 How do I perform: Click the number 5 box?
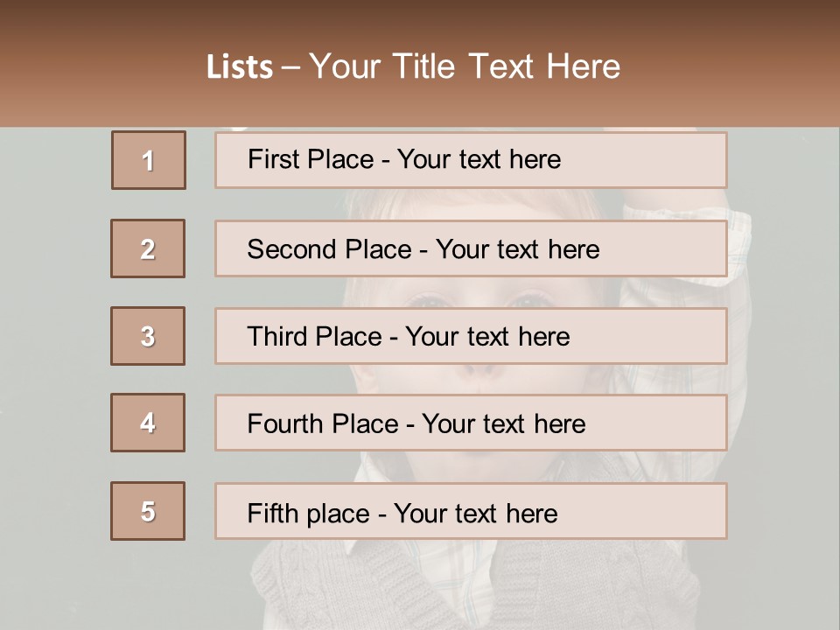148,511
